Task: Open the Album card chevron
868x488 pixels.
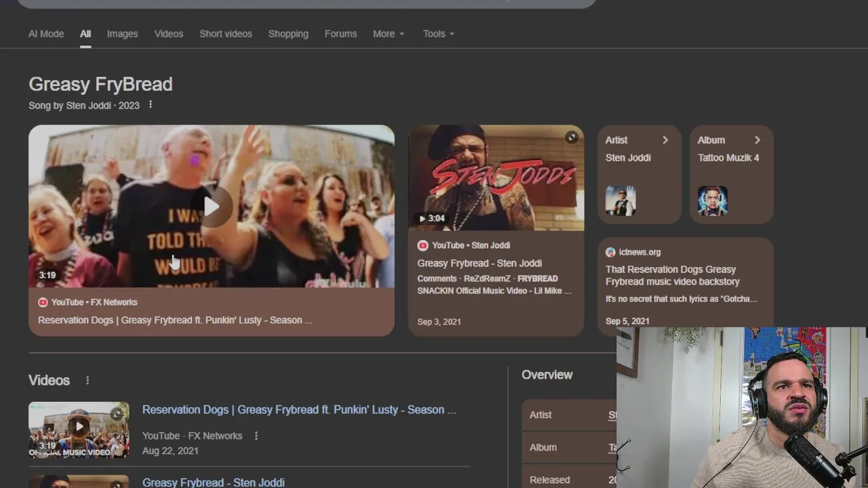Action: pyautogui.click(x=757, y=140)
